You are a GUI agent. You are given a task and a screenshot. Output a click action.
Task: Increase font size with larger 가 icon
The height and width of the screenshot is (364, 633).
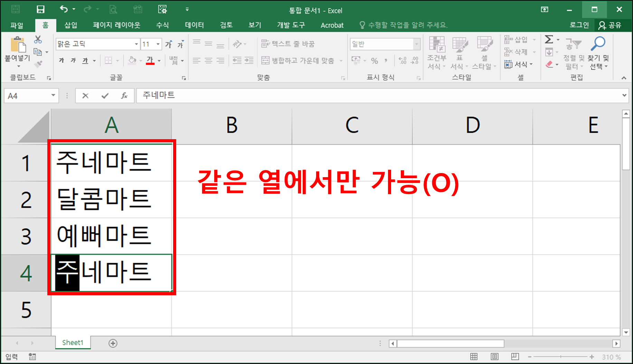(169, 44)
